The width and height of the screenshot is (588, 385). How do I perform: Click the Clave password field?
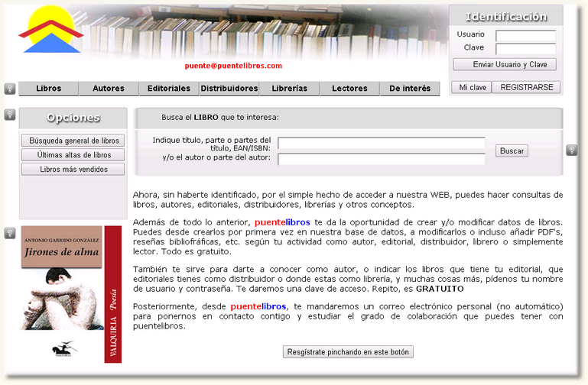click(x=526, y=49)
